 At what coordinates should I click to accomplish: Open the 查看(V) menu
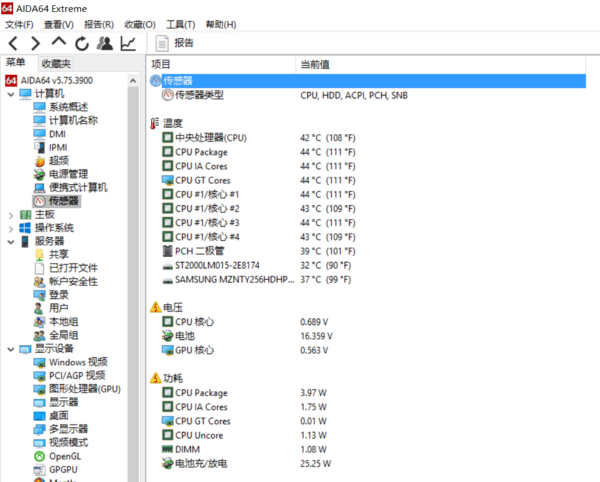tap(59, 24)
